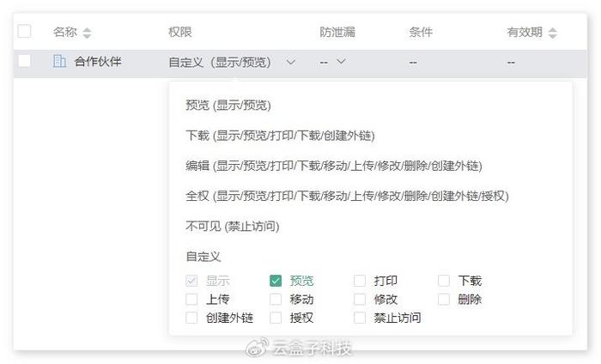Open the 防泄漏 dropdown arrow

(x=341, y=62)
